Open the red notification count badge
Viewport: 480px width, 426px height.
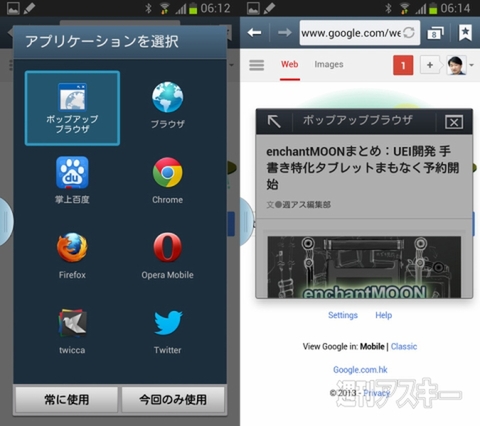[403, 65]
